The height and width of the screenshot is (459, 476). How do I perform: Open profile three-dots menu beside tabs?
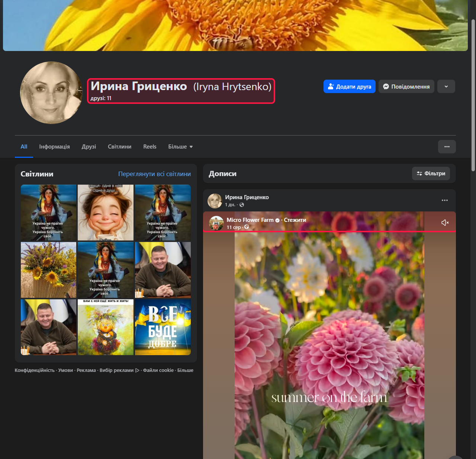point(447,147)
